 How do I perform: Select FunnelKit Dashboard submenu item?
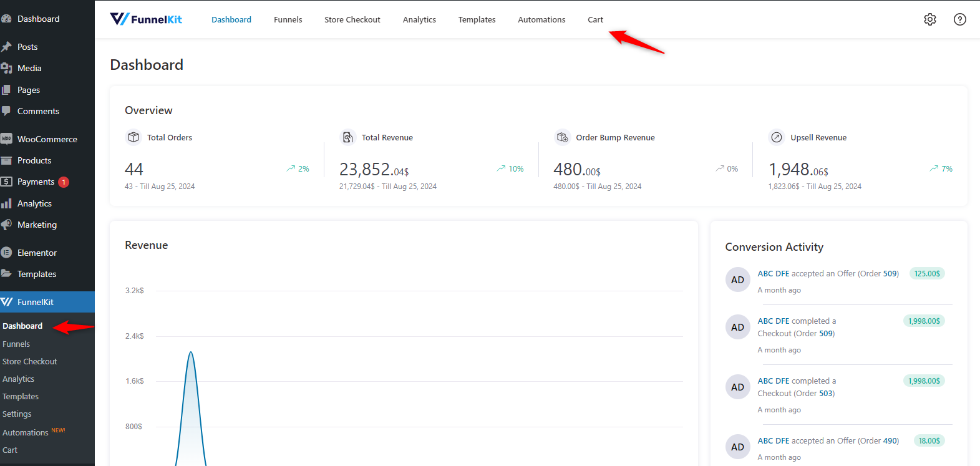point(22,326)
